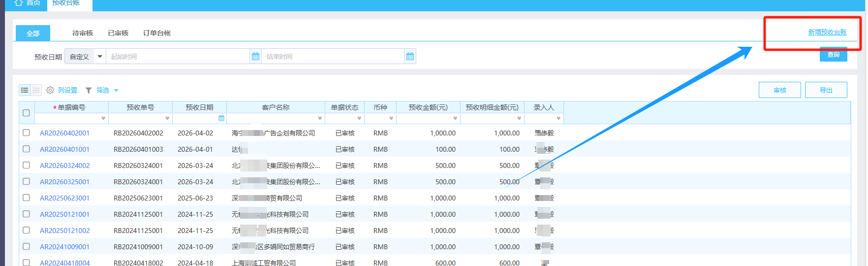Open 币种 column filter dropdown
This screenshot has width=868, height=266.
391,118
